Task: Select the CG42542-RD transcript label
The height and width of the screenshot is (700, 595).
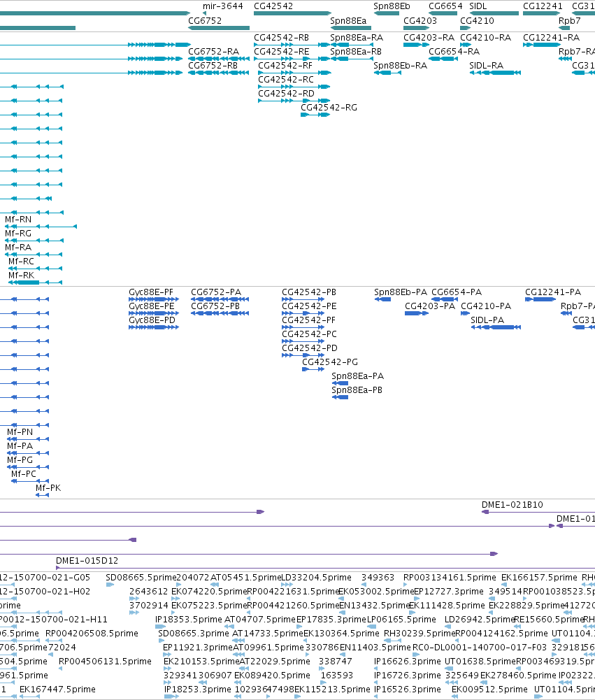Action: pos(286,93)
